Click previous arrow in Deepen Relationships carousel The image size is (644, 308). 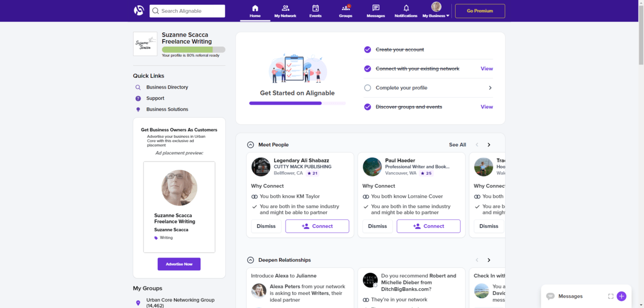[477, 260]
